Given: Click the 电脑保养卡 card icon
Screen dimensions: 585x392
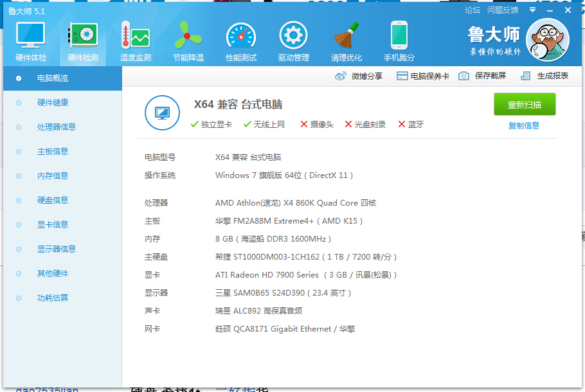Looking at the screenshot, I should [x=402, y=76].
